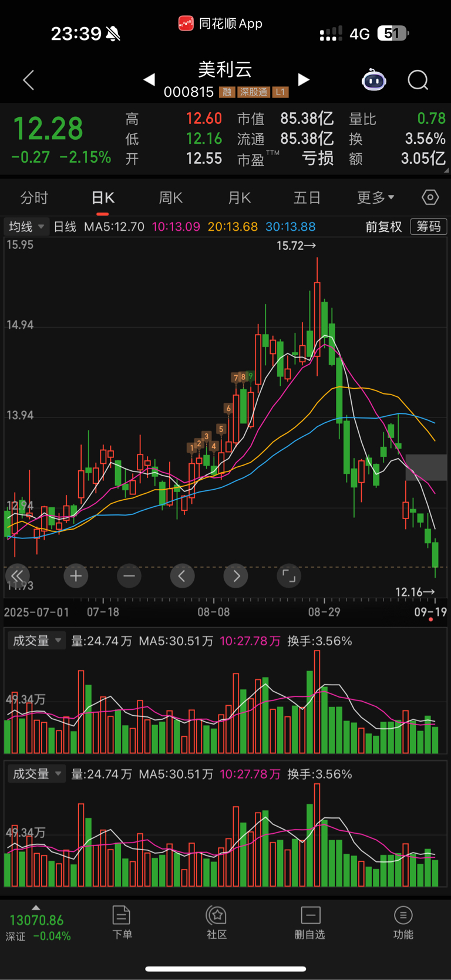Switch to 分时 tab

[34, 198]
